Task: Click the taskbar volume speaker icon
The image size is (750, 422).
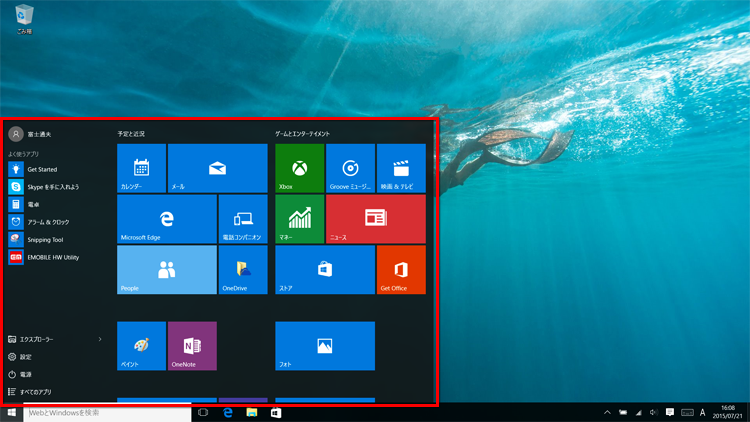Action: (x=654, y=412)
